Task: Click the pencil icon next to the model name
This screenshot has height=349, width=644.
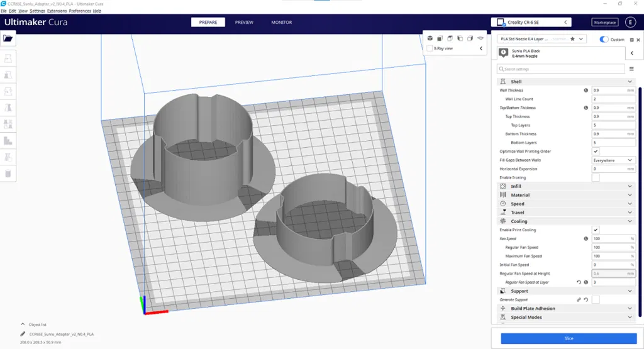Action: [23, 334]
